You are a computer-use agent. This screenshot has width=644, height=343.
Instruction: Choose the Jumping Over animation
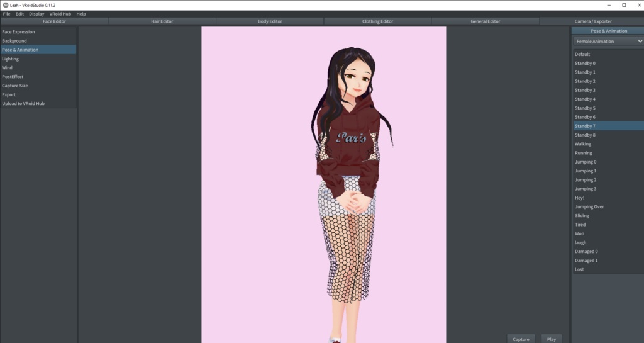pyautogui.click(x=608, y=207)
